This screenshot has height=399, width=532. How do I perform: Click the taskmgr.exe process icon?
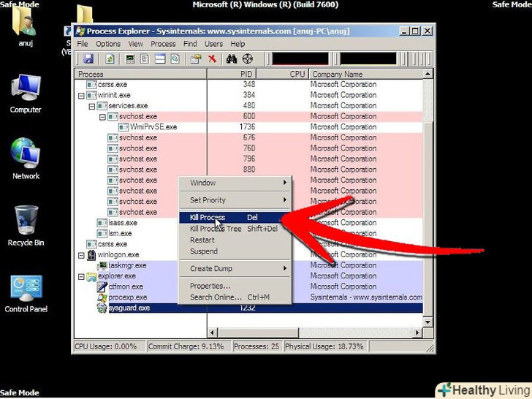102,265
